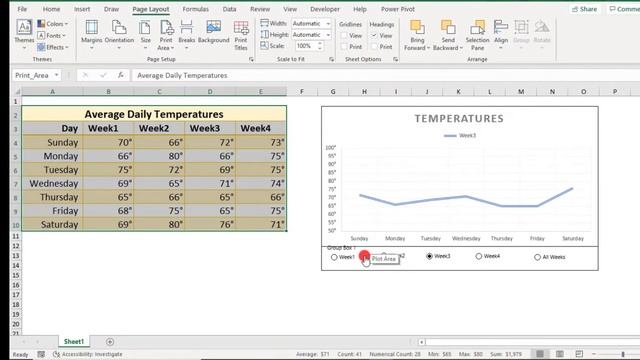
Task: Open theme Effects options
Action: click(x=53, y=47)
